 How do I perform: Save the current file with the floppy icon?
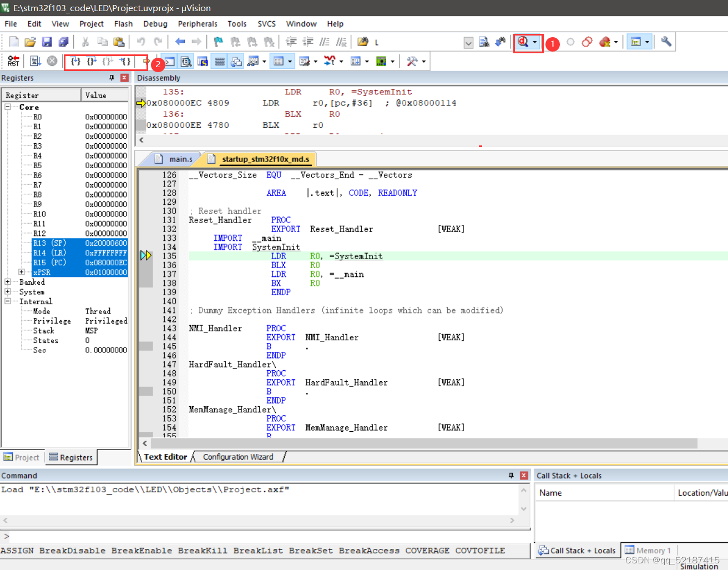(47, 42)
